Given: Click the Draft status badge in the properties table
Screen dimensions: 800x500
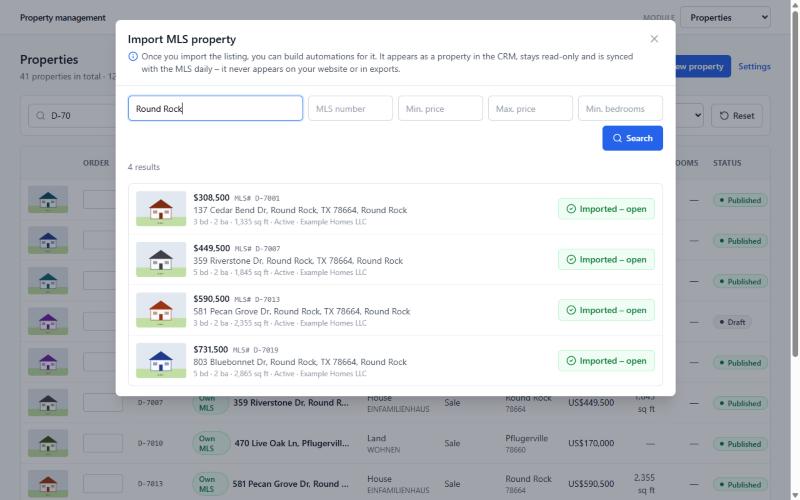Looking at the screenshot, I should click(x=732, y=322).
